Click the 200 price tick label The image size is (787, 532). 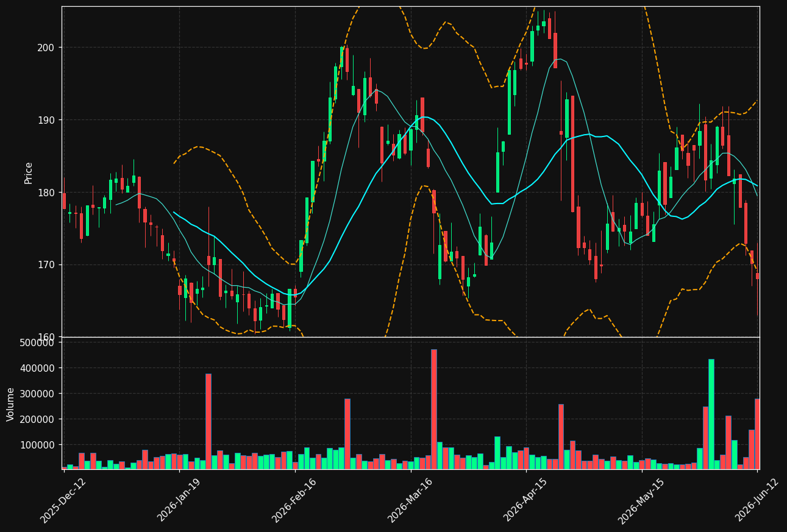(x=46, y=48)
